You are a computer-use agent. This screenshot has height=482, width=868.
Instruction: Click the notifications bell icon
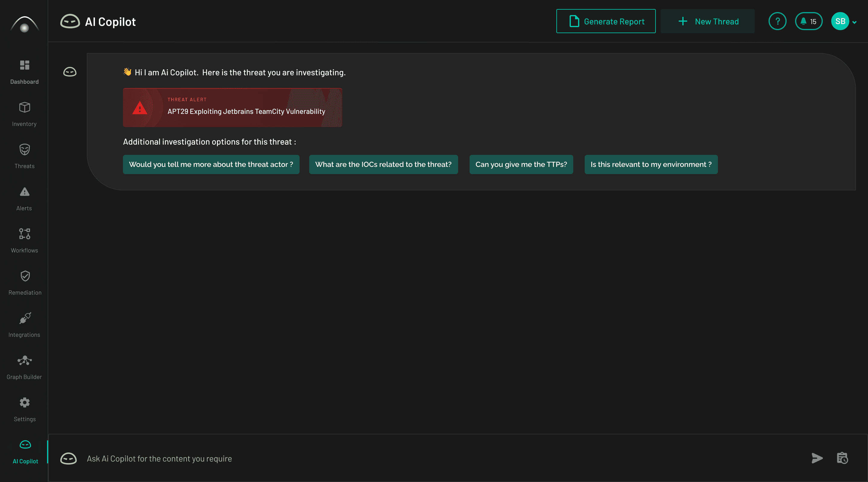click(x=809, y=21)
